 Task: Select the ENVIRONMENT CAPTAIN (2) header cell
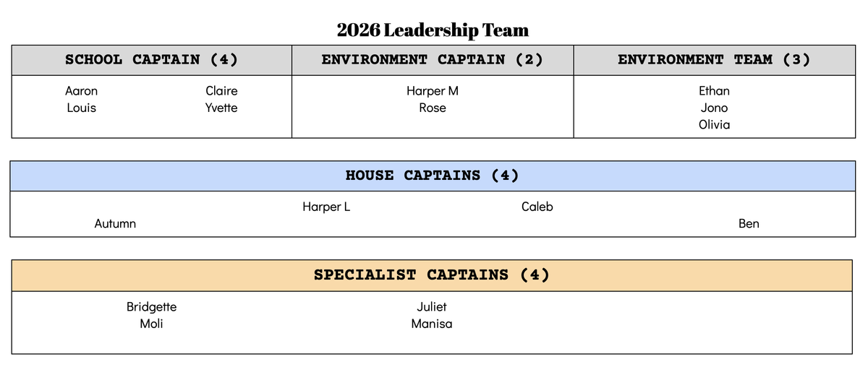coord(432,60)
